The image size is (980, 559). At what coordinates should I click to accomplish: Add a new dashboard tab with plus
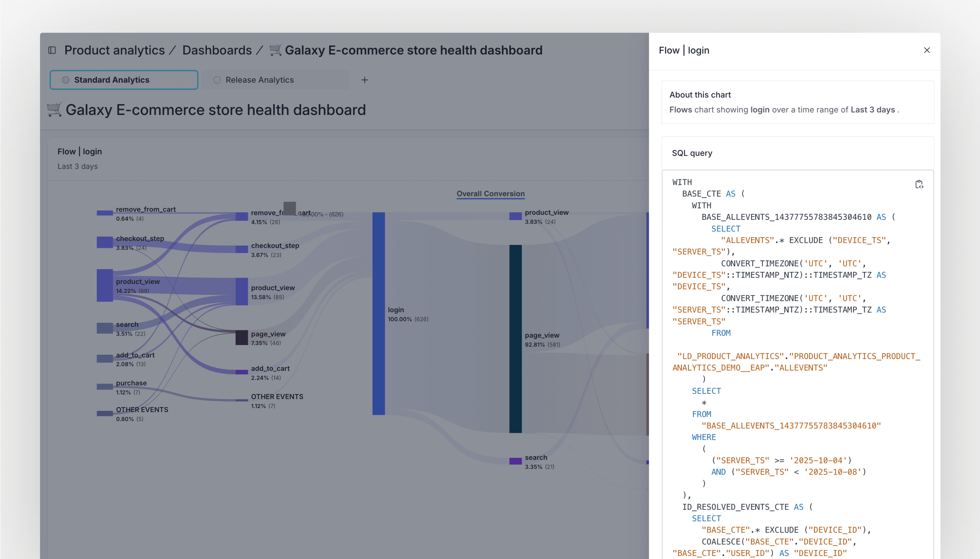tap(364, 80)
